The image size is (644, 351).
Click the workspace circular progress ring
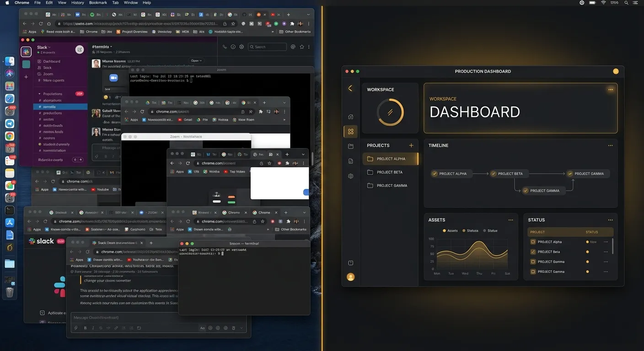pos(390,112)
